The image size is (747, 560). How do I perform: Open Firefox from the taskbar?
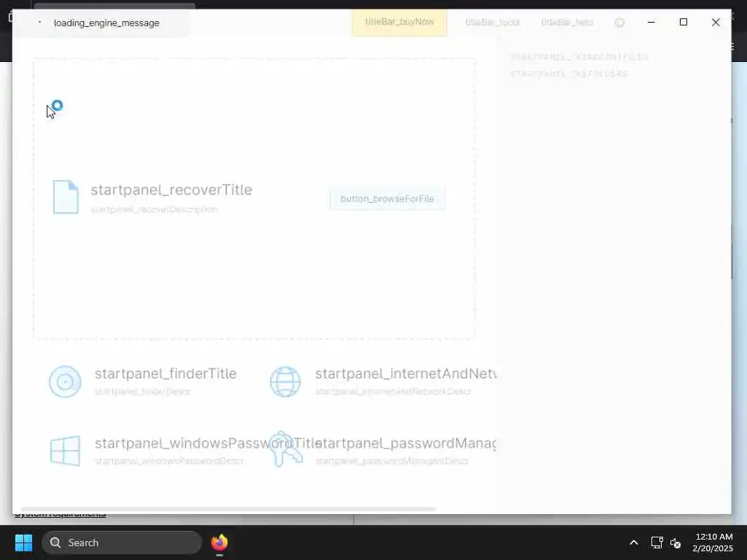[x=220, y=542]
